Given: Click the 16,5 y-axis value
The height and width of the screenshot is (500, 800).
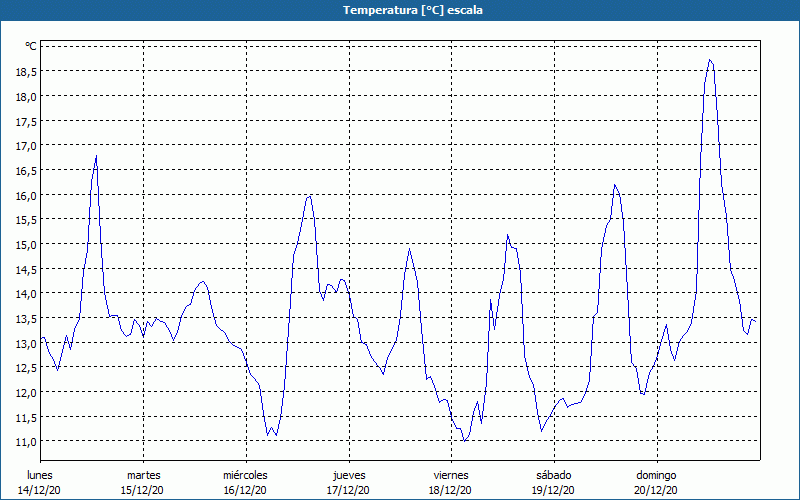Looking at the screenshot, I should click(27, 171).
